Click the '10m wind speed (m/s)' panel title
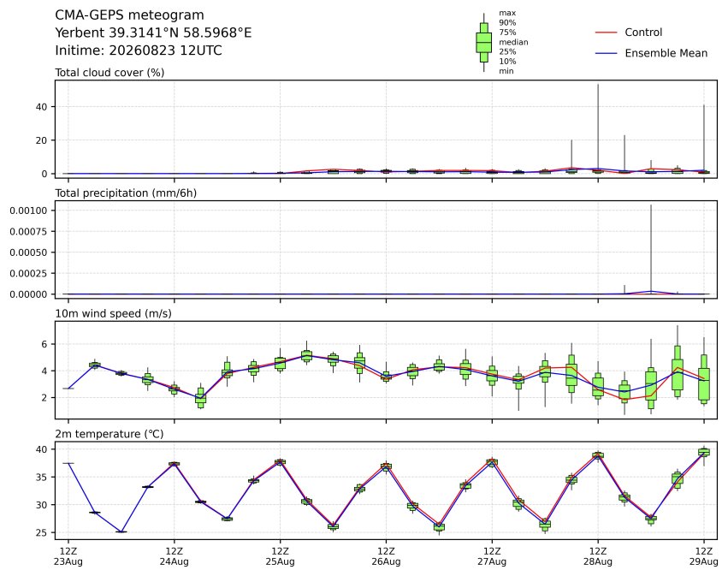The height and width of the screenshot is (576, 728). 113,313
